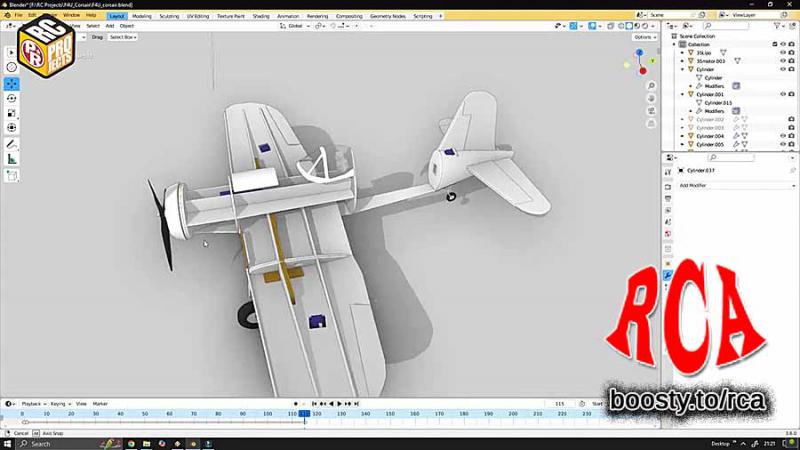Screen dimensions: 800x450
Task: Hide the 35Lipo object with eye icon
Action: point(783,53)
